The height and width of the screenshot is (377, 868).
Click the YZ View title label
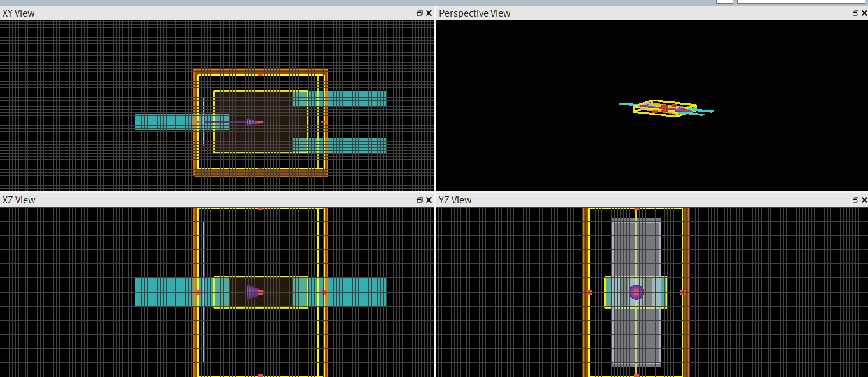coord(455,200)
